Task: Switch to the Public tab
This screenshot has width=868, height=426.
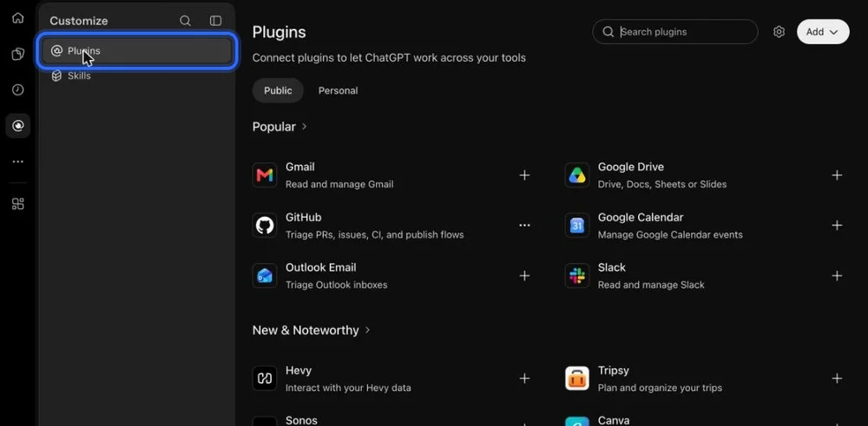Action: (278, 90)
